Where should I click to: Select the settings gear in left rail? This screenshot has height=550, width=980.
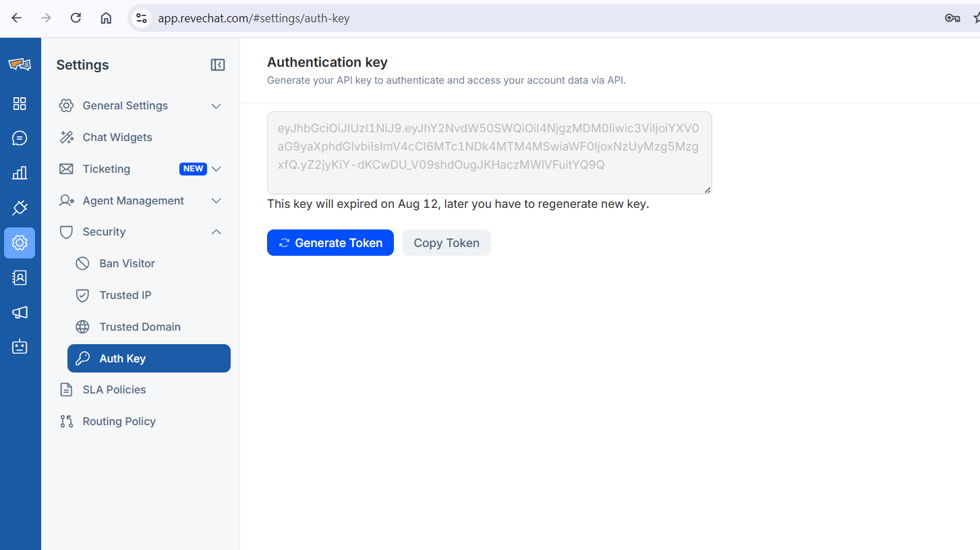20,243
